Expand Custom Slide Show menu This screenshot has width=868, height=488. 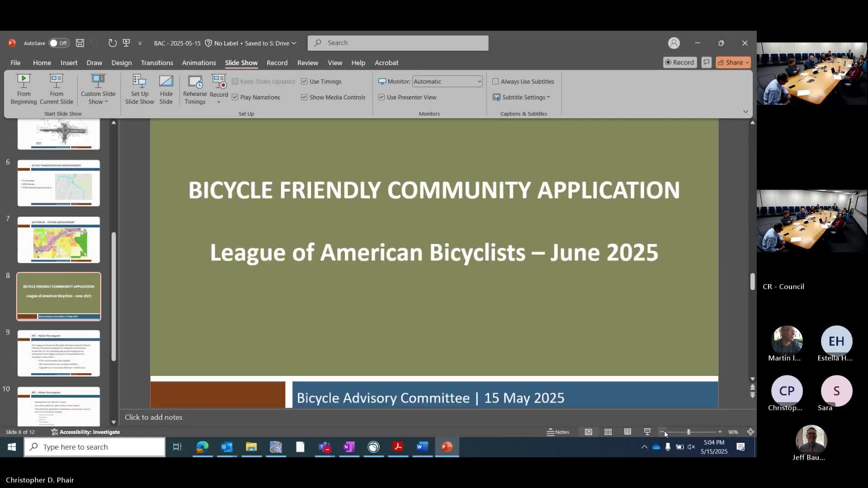98,89
